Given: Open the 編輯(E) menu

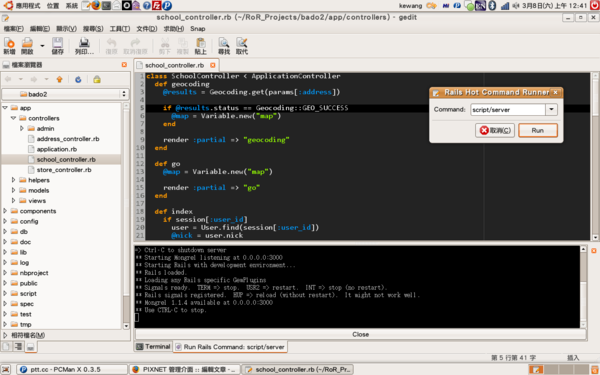Looking at the screenshot, I should click(x=40, y=29).
